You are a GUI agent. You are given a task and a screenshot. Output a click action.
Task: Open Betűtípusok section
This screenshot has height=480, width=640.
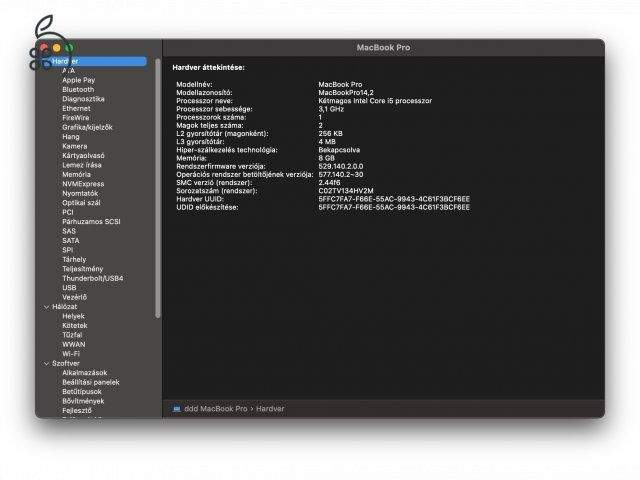click(82, 391)
